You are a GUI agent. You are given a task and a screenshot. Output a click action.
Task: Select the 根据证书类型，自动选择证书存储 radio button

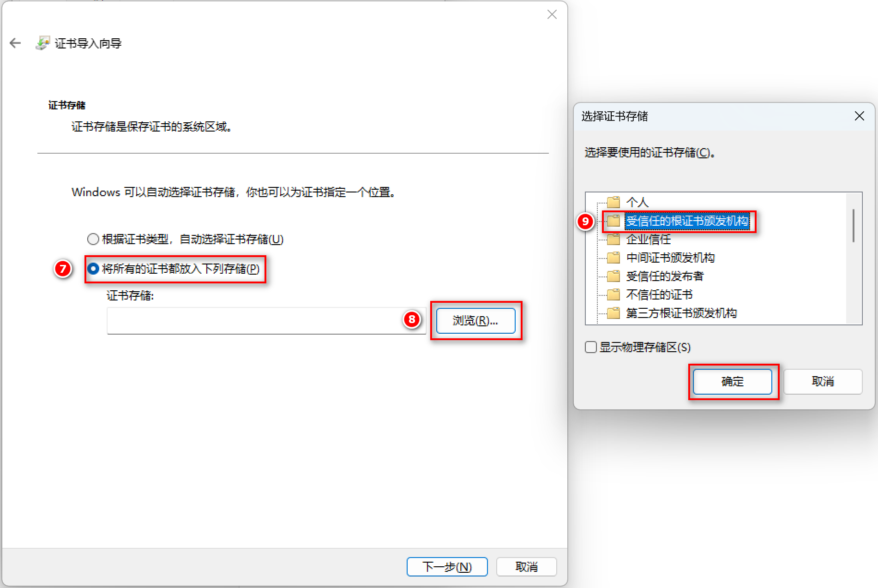[93, 239]
